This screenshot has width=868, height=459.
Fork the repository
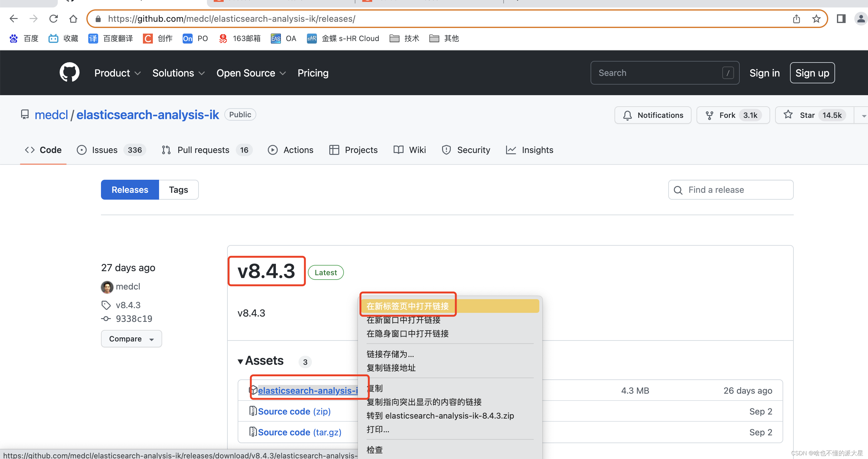(x=733, y=115)
